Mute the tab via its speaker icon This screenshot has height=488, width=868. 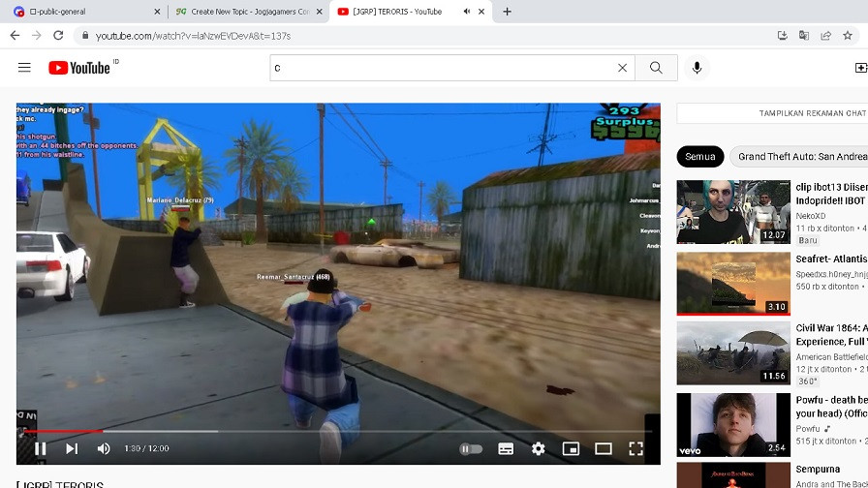click(x=467, y=12)
